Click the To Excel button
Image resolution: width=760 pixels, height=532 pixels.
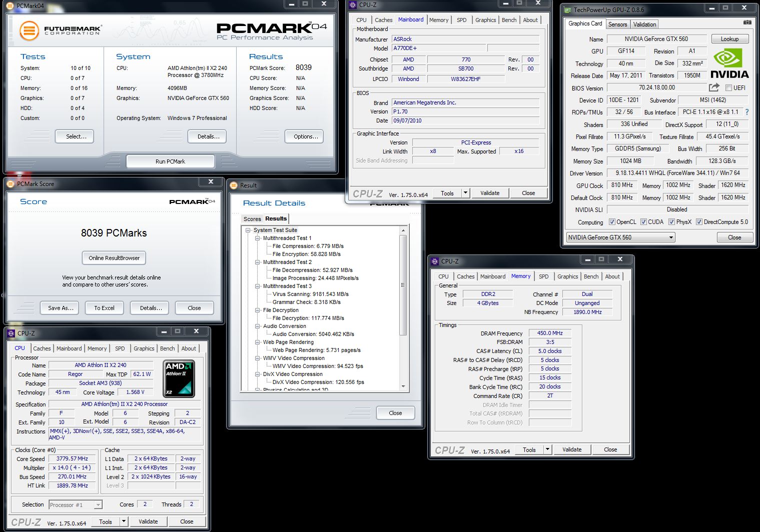tap(104, 308)
